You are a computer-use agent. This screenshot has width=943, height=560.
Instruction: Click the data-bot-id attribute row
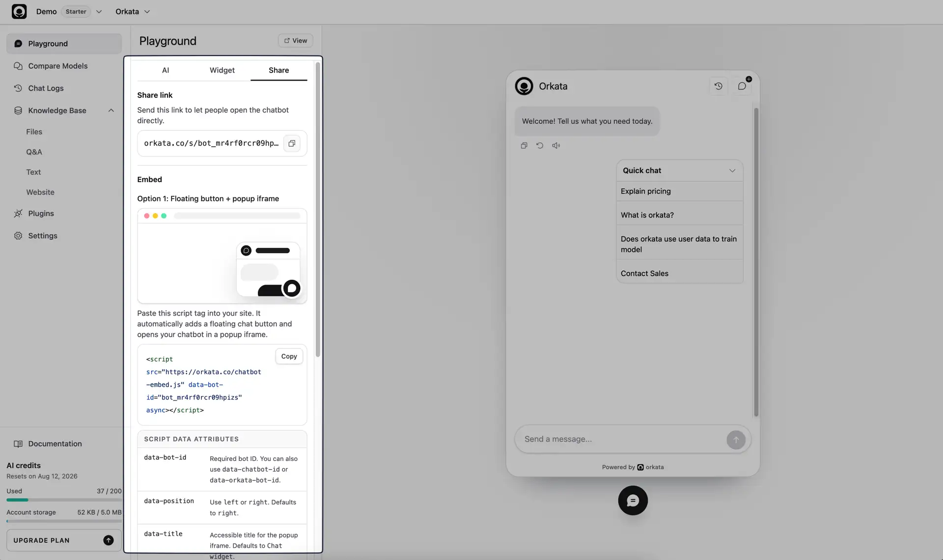click(222, 469)
